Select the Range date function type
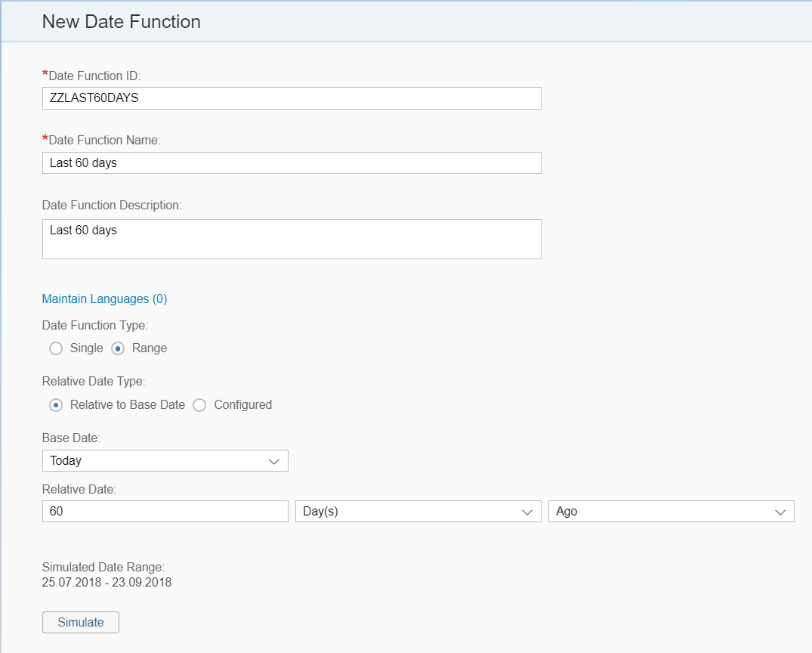 117,348
